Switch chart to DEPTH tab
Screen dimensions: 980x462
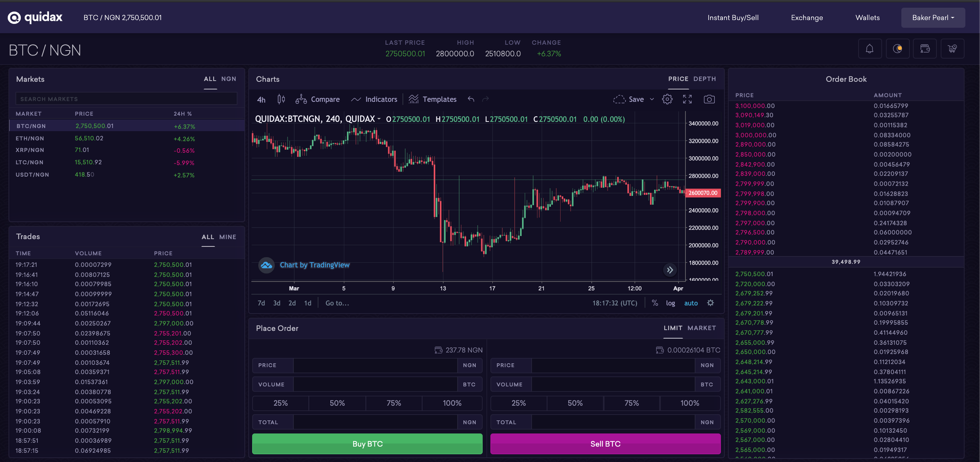coord(704,79)
